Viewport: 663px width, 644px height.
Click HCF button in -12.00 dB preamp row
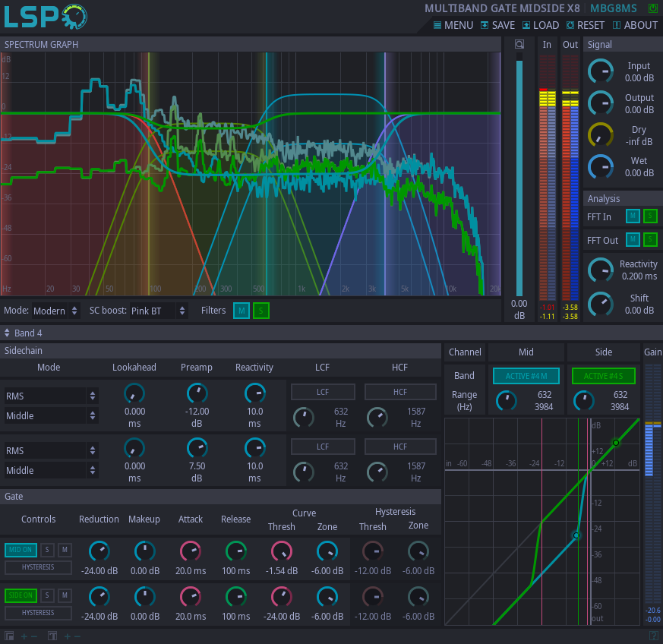400,392
